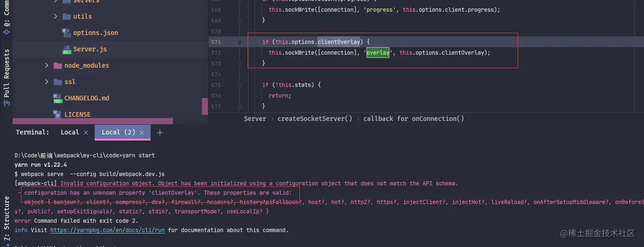This screenshot has height=247, width=644.
Task: Toggle code fold marker at line 571
Action: coord(240,42)
